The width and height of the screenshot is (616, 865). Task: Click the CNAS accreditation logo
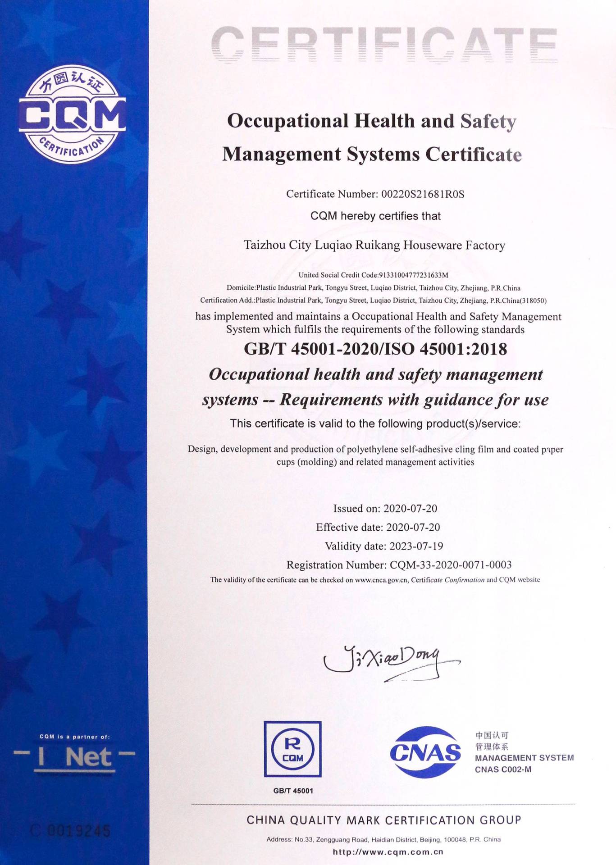pos(425,752)
